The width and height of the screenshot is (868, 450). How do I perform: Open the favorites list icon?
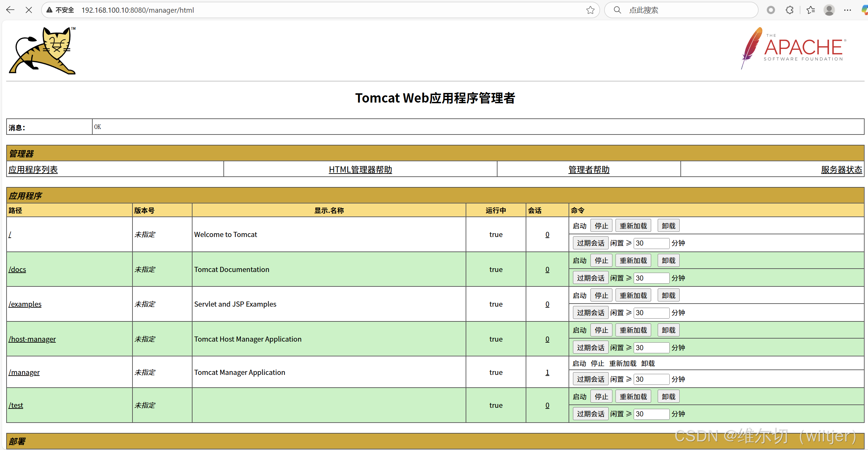tap(811, 10)
